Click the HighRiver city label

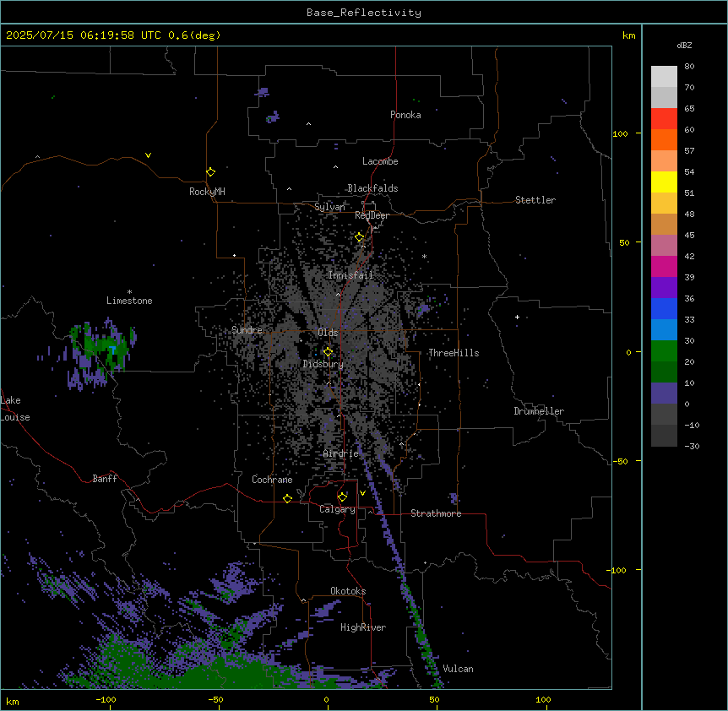[x=363, y=627]
